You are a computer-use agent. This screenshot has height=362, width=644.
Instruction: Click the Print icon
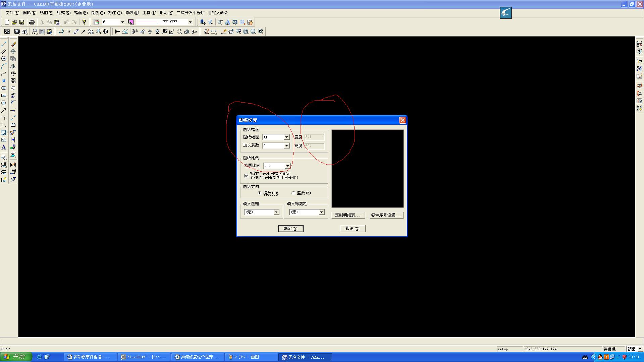pos(32,22)
